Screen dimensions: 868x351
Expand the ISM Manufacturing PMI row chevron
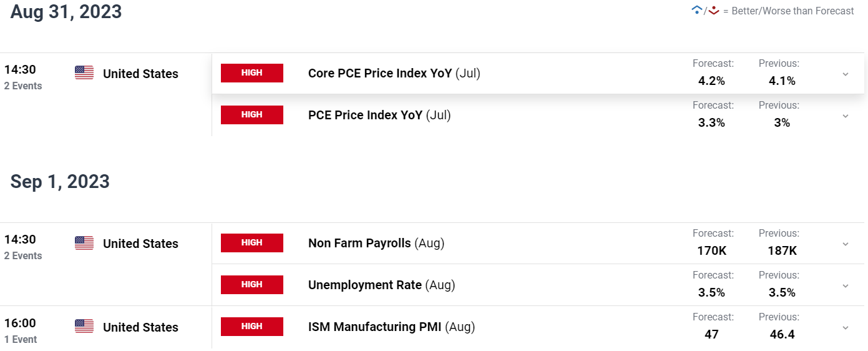click(846, 327)
